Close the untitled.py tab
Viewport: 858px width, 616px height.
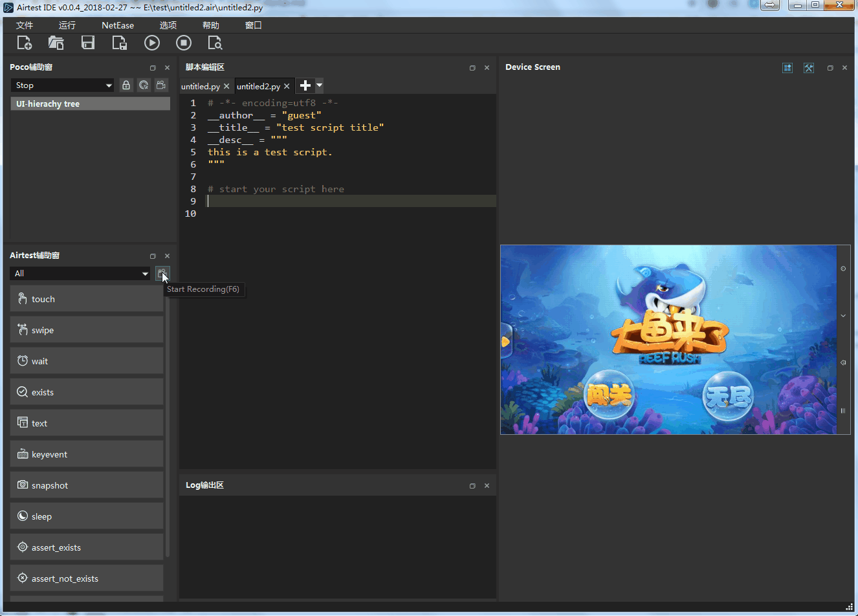pos(226,86)
